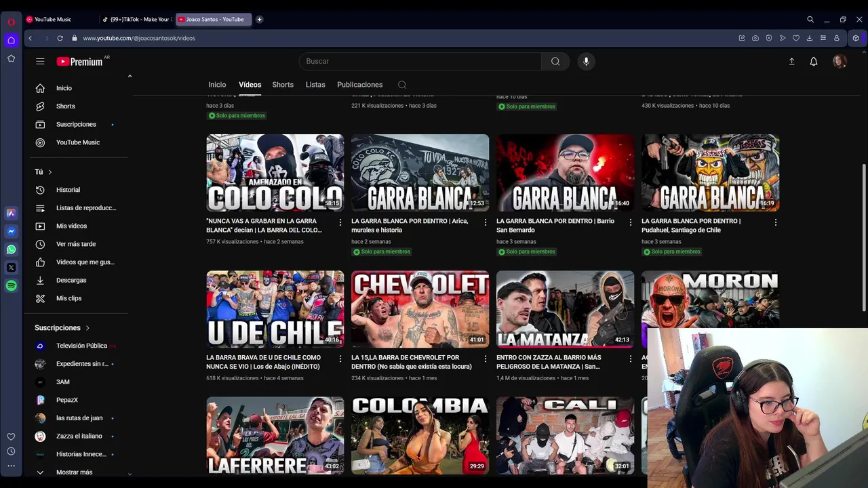Open options for ENTRO CON ZAZZA video
This screenshot has width=868, height=488.
pos(631,359)
